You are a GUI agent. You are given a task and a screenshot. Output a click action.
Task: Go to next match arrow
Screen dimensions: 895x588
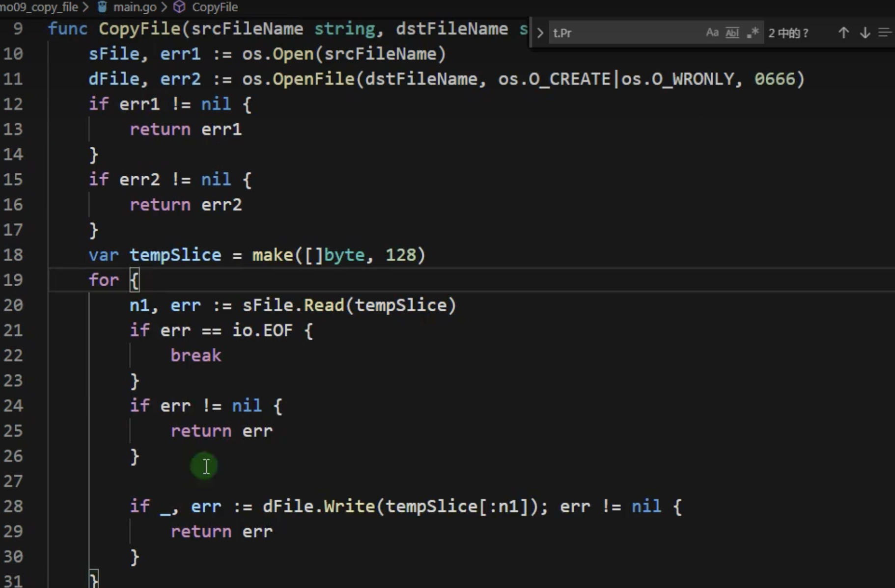pyautogui.click(x=865, y=33)
